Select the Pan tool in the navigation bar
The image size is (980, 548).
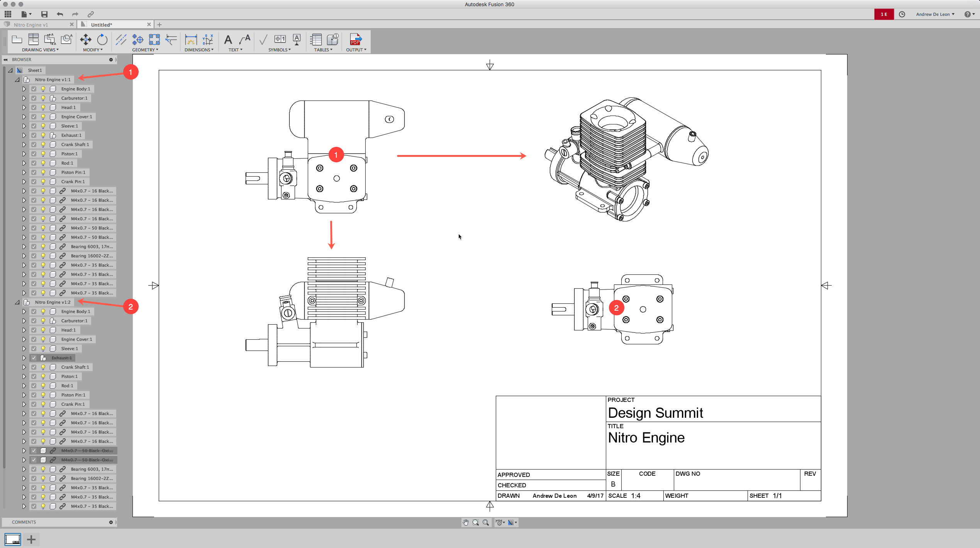click(x=465, y=522)
